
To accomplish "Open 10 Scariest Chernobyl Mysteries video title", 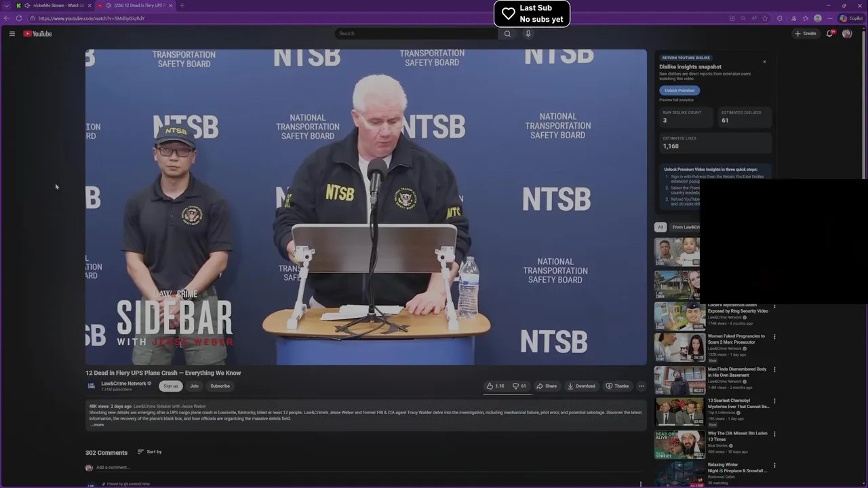I will (738, 403).
